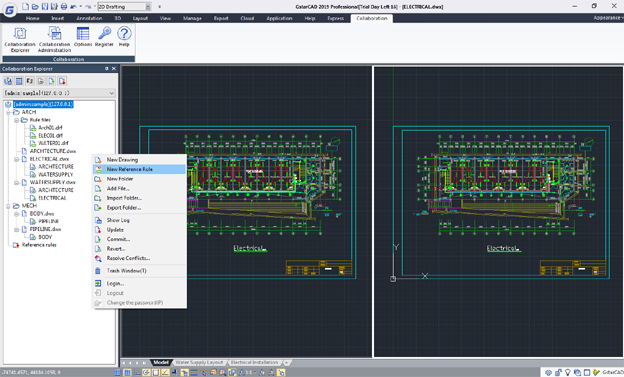624x377 pixels.
Task: Click the Register key icon
Action: (x=104, y=37)
